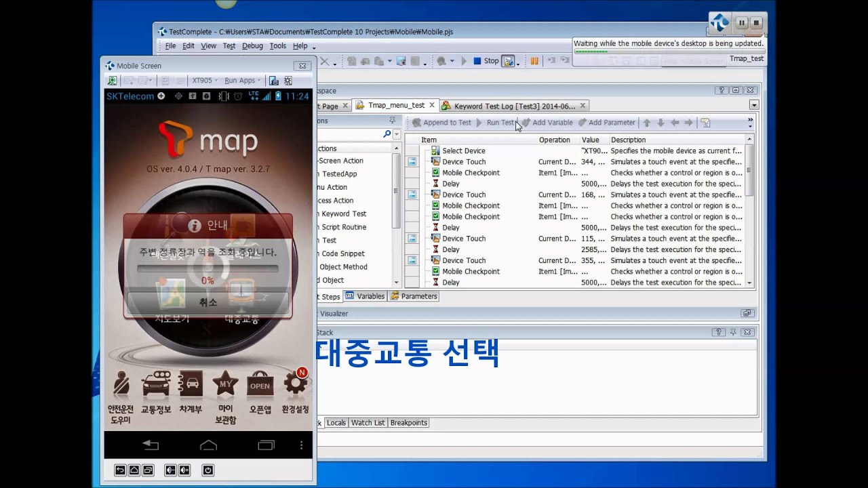Image resolution: width=868 pixels, height=488 pixels.
Task: Click the move up arrow in test toolbar
Action: (x=647, y=123)
